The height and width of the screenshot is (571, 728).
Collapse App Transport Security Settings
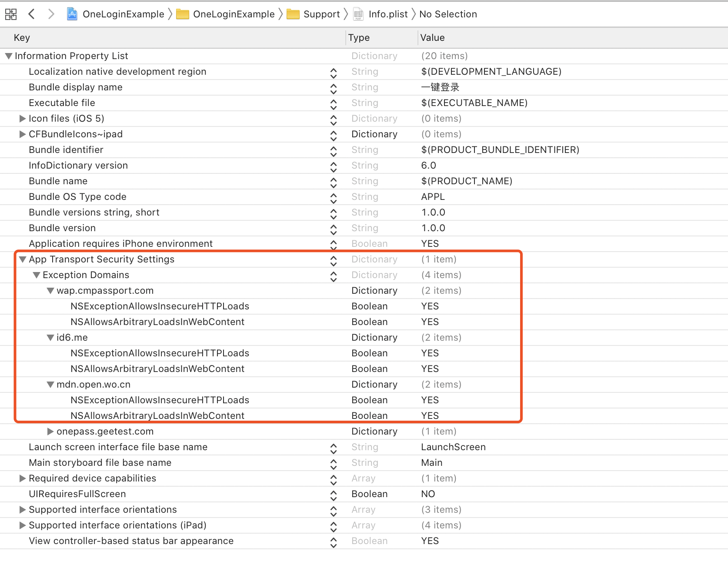pyautogui.click(x=23, y=259)
